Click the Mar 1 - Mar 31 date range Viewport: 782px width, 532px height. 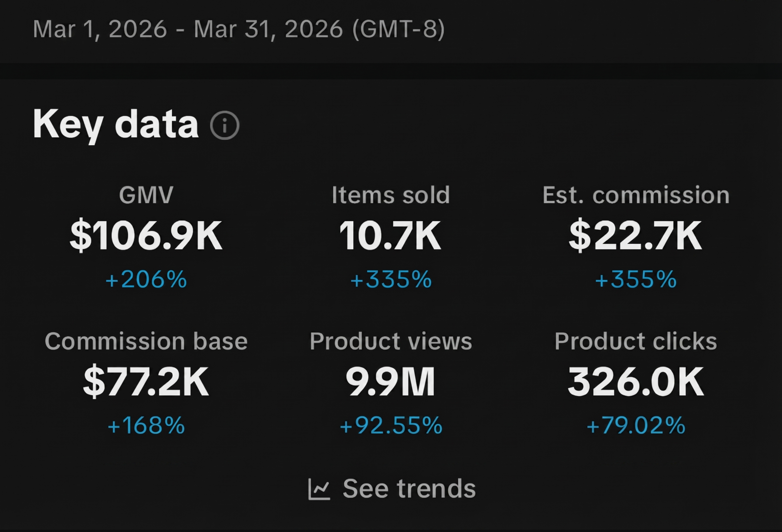pyautogui.click(x=239, y=29)
